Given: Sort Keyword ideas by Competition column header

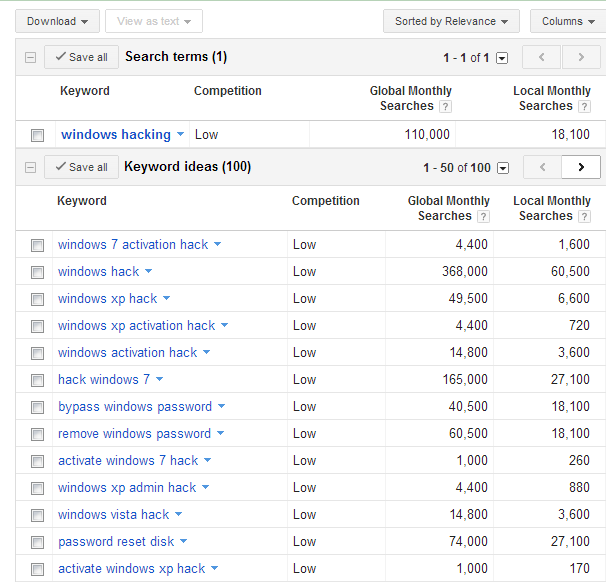Looking at the screenshot, I should click(x=325, y=201).
